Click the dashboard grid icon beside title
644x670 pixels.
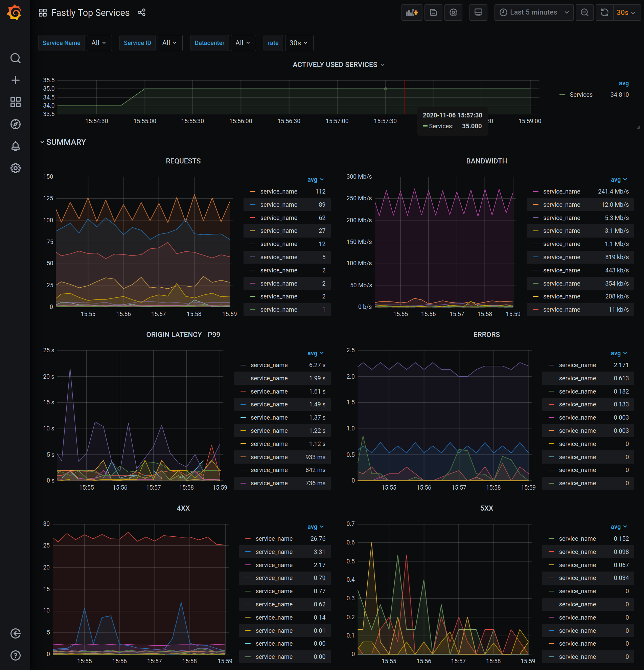43,13
